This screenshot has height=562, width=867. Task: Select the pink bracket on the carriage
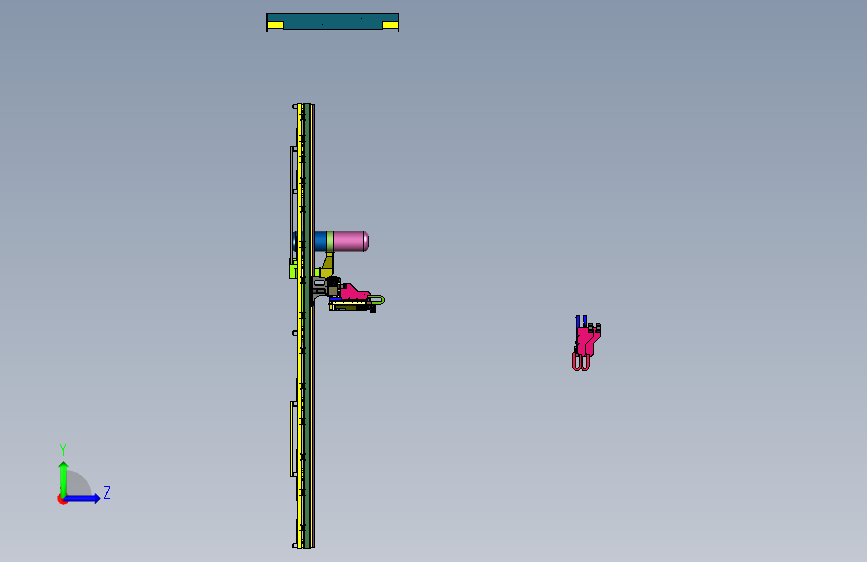(354, 292)
